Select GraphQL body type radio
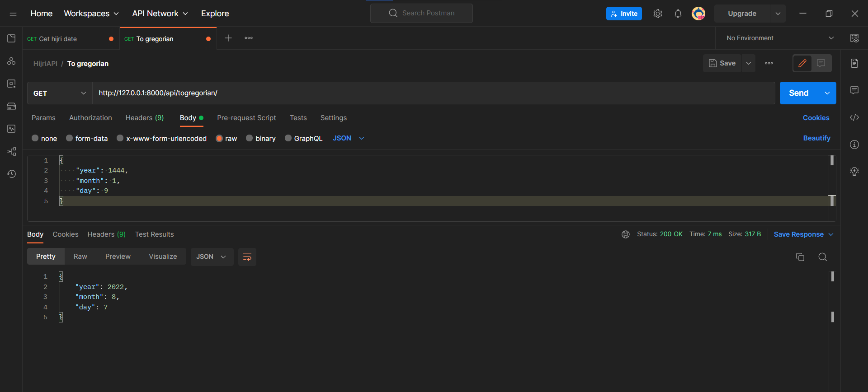 click(288, 138)
